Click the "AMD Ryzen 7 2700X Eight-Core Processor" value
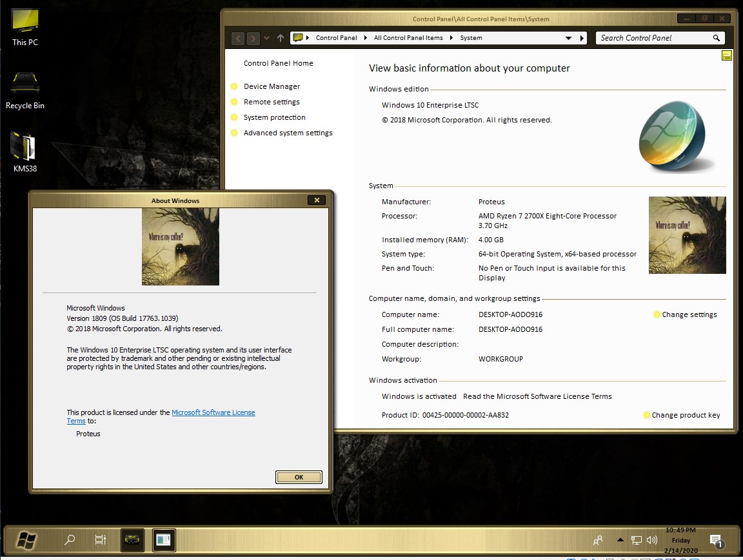This screenshot has height=560, width=743. click(548, 216)
